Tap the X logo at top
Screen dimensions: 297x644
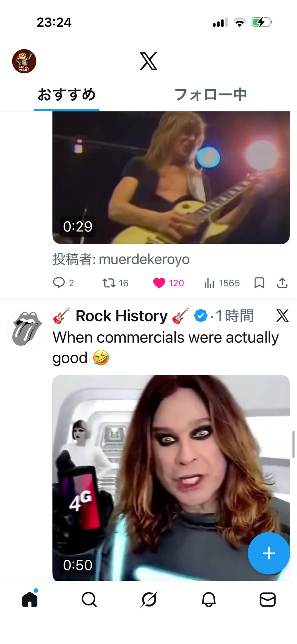click(x=148, y=61)
